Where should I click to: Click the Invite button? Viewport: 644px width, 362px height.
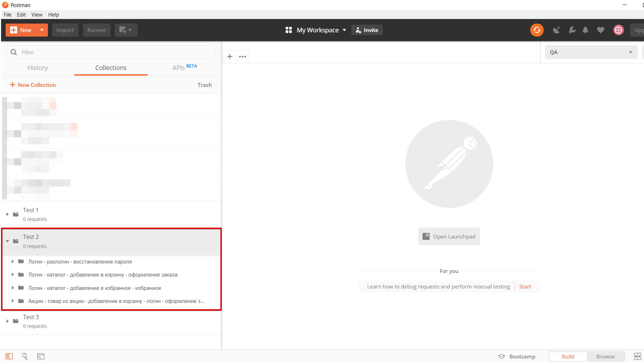tap(367, 30)
